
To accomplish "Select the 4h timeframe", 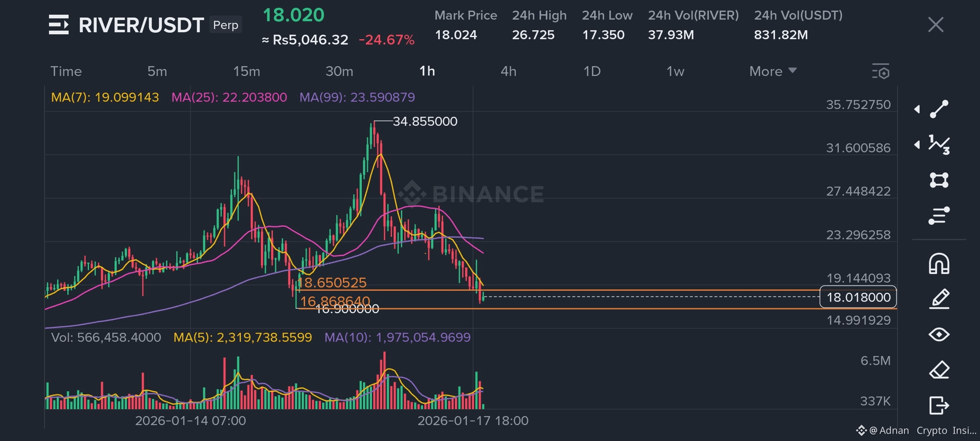I will point(508,71).
